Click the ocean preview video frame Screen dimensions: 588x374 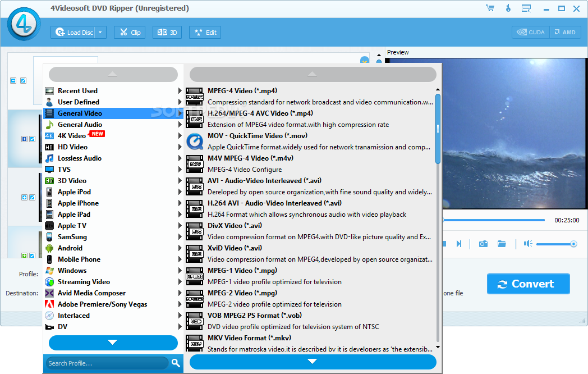514,133
